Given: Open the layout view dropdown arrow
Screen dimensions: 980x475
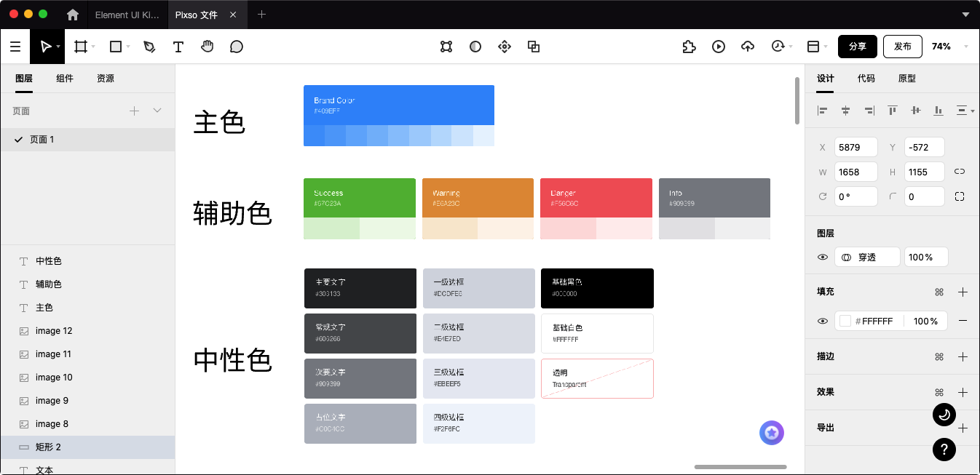Looking at the screenshot, I should point(826,47).
